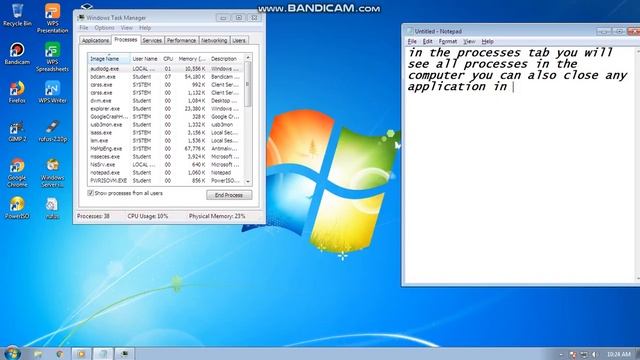
Task: Click the network tray icon
Action: coord(584,354)
